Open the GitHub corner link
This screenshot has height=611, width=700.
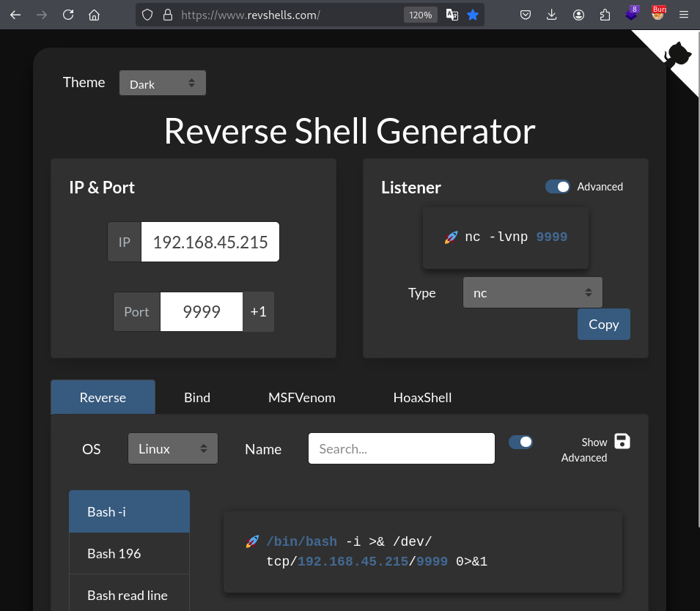677,53
